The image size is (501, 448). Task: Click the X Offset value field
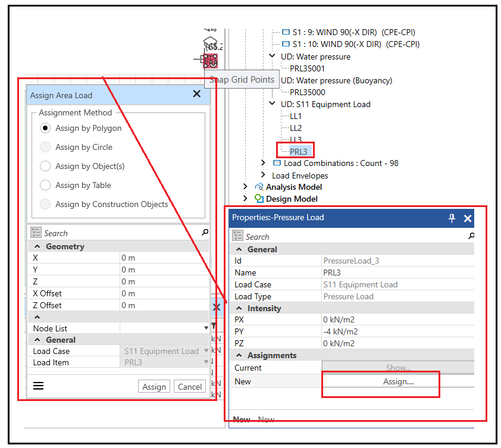coord(164,293)
